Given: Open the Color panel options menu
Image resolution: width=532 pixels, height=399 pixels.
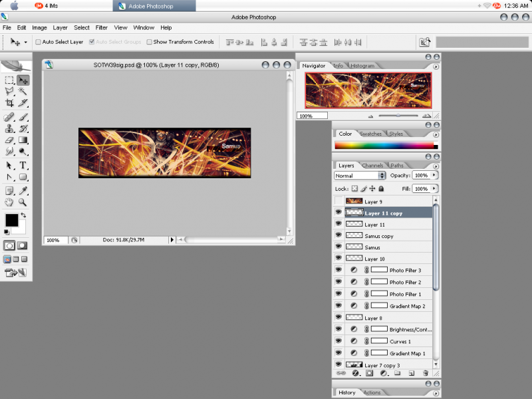Looking at the screenshot, I should 436,135.
